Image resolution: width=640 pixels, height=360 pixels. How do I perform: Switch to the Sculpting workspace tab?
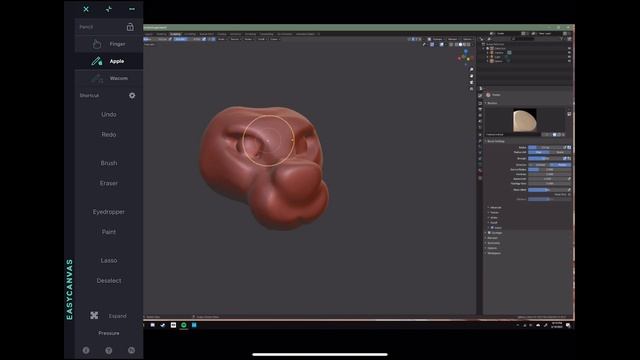tap(176, 34)
